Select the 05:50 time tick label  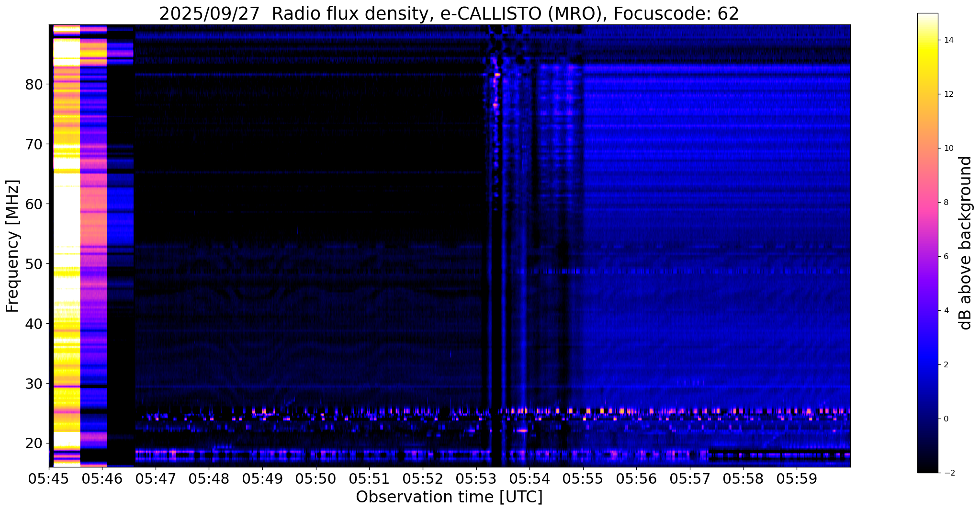coord(315,478)
